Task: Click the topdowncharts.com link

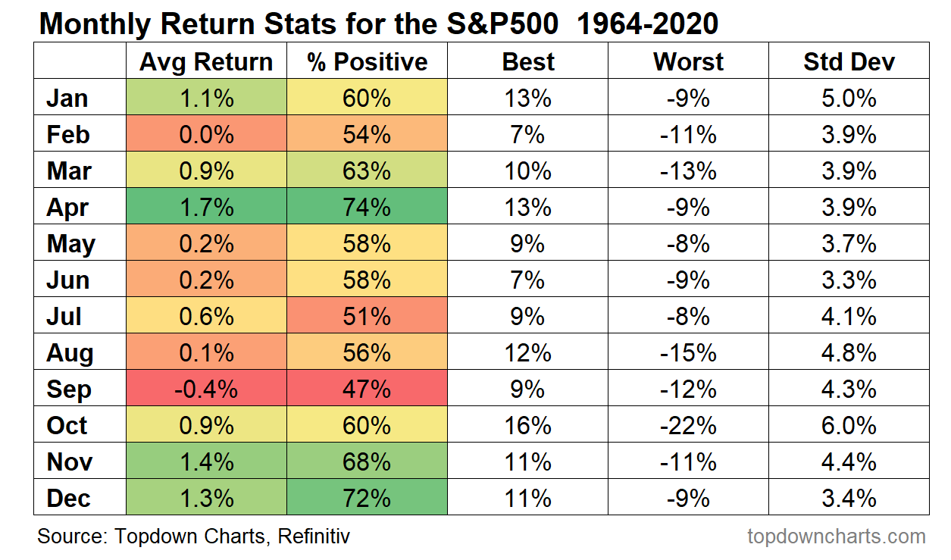Action: pyautogui.click(x=837, y=537)
